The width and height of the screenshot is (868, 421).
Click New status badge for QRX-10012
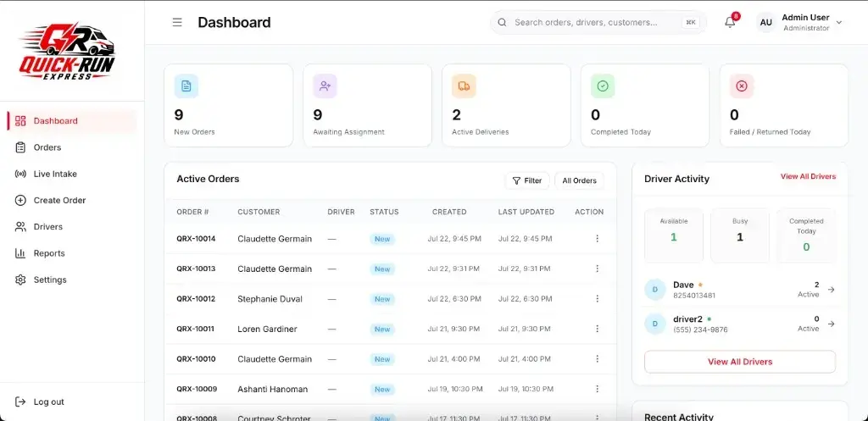[382, 299]
